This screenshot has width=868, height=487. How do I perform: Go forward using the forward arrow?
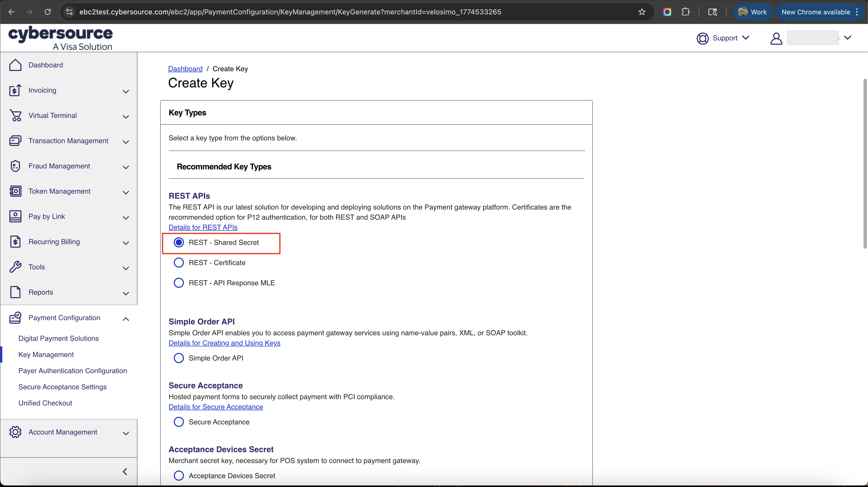click(30, 12)
